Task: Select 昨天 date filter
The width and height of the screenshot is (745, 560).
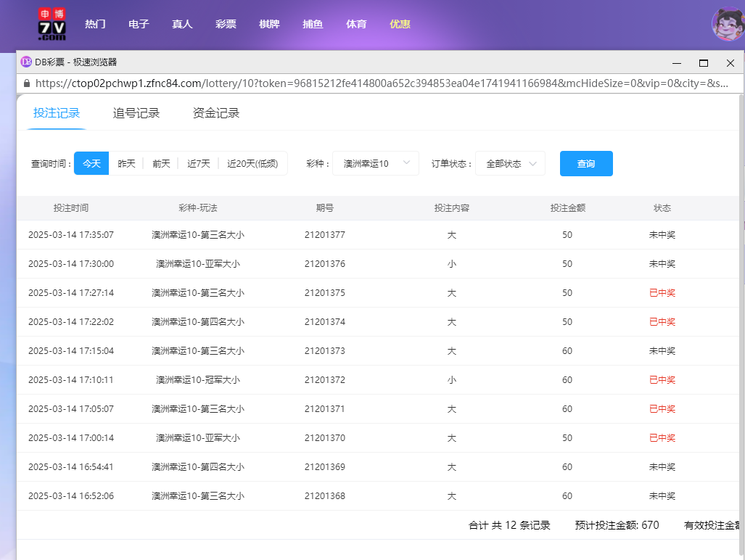Action: (125, 163)
